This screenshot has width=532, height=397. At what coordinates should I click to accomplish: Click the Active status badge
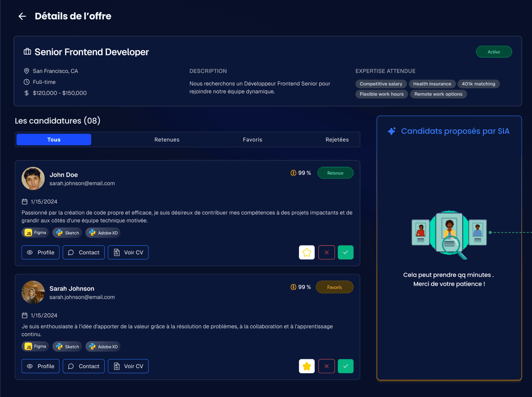[494, 52]
